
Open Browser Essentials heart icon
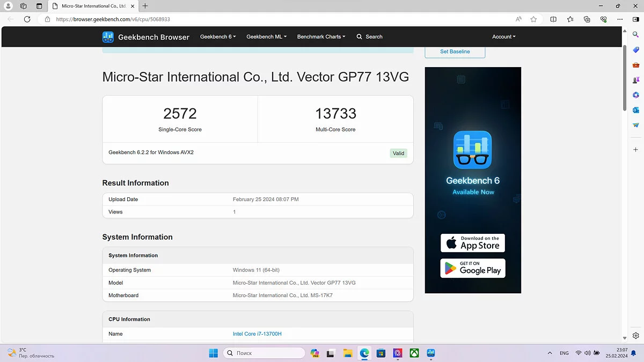point(604,19)
